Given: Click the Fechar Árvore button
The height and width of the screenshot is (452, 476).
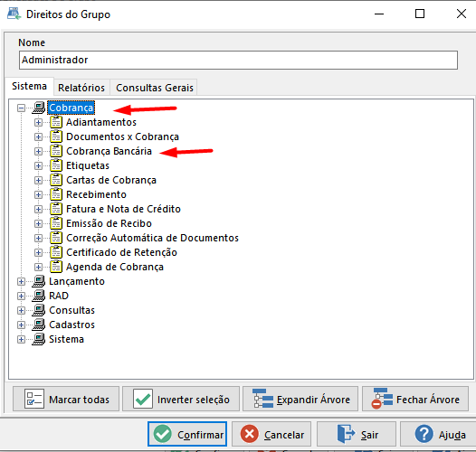Looking at the screenshot, I should (x=415, y=400).
